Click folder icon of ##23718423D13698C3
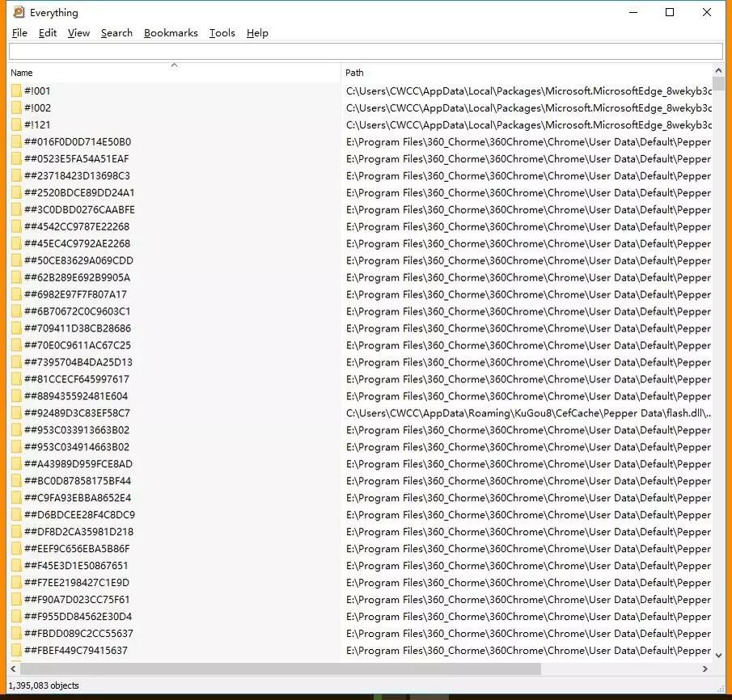The image size is (732, 700). tap(16, 176)
